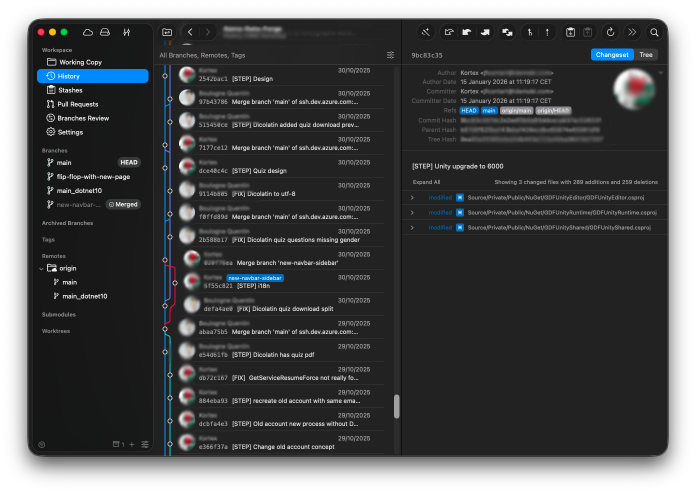Click the new-navbar-sidebar branch label

coord(255,278)
